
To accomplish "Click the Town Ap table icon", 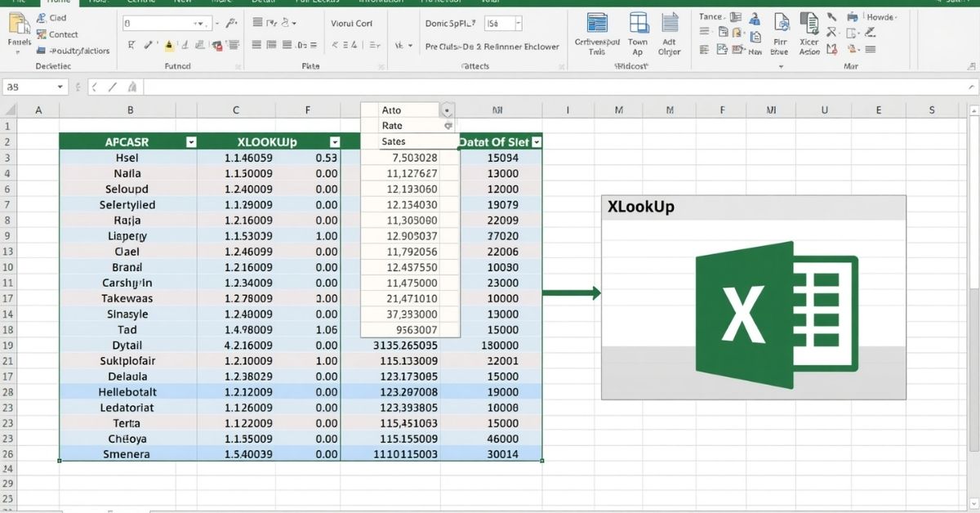I will 639,23.
